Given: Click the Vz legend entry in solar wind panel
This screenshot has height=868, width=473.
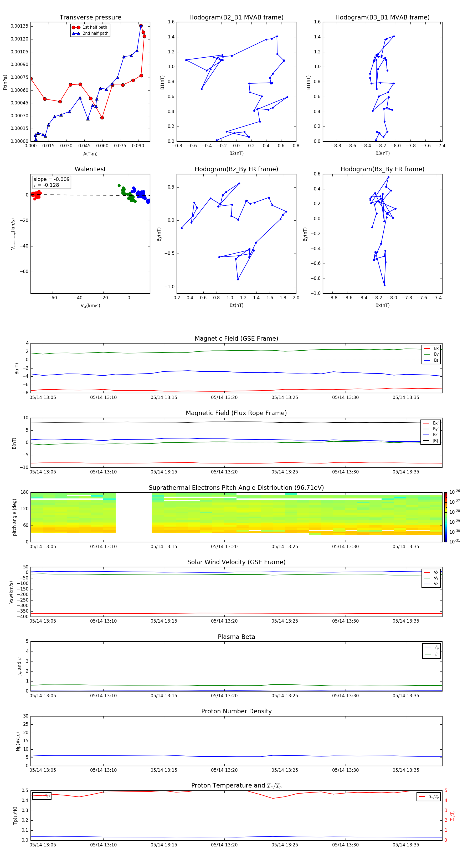Looking at the screenshot, I should tap(431, 584).
